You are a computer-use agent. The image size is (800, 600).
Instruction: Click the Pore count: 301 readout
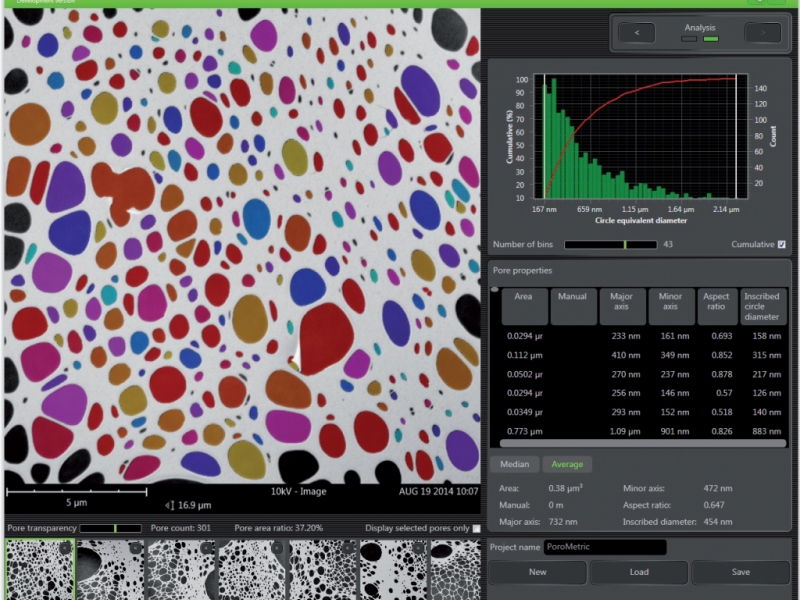click(x=181, y=528)
